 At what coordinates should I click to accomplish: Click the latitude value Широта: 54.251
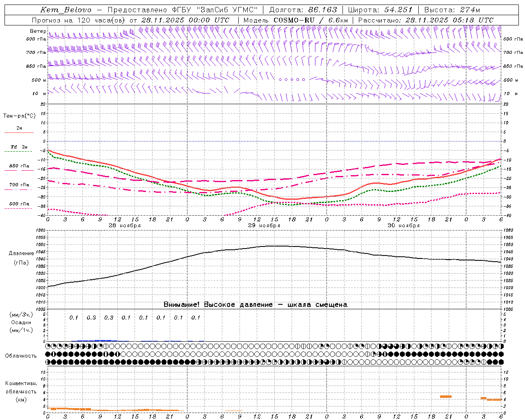(x=380, y=10)
